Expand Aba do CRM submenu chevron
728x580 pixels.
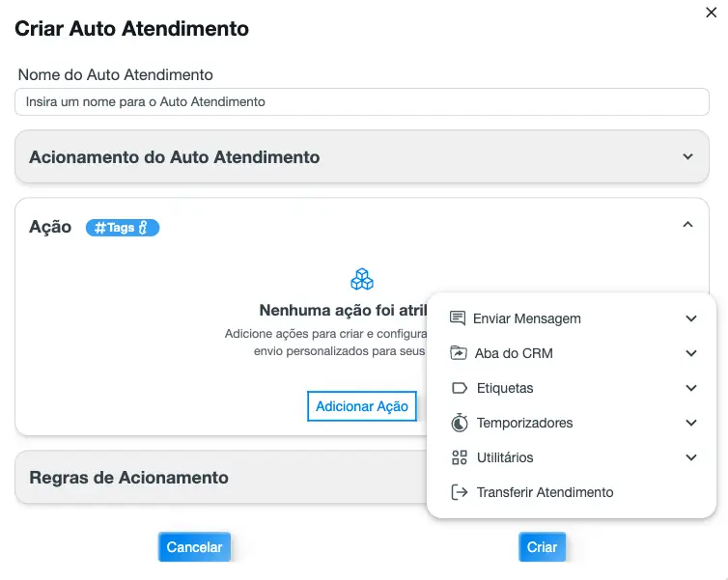pos(691,353)
